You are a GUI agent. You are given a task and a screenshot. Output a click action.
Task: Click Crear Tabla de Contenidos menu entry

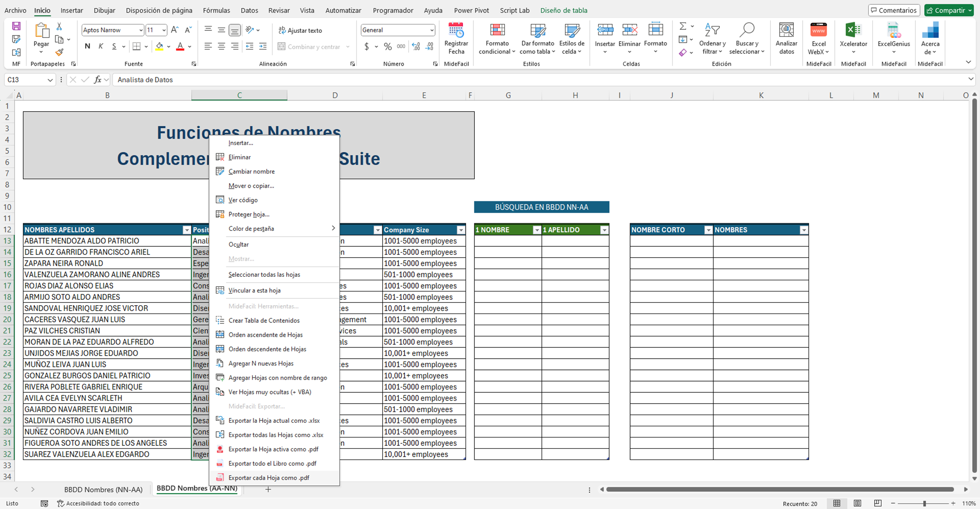(x=274, y=320)
